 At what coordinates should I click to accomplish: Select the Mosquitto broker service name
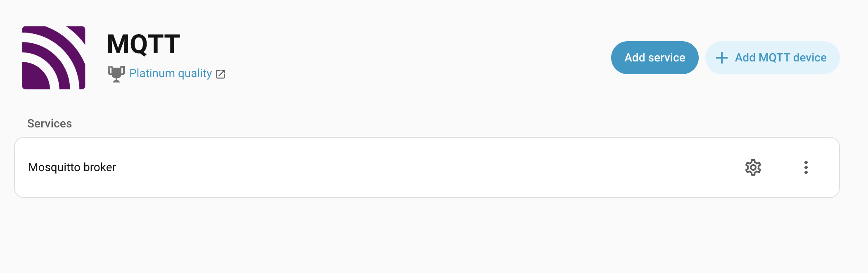click(x=72, y=167)
